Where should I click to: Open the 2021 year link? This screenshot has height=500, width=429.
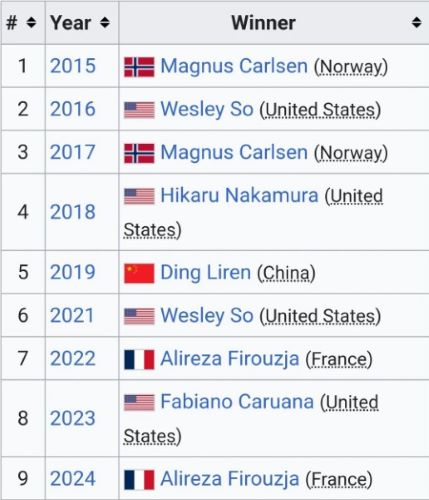coord(72,315)
